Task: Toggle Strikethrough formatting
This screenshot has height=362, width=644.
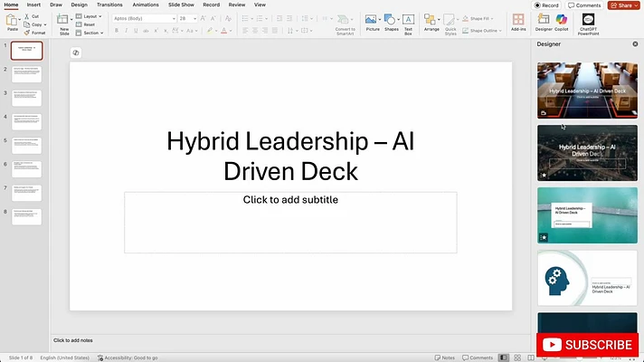Action: tap(146, 31)
